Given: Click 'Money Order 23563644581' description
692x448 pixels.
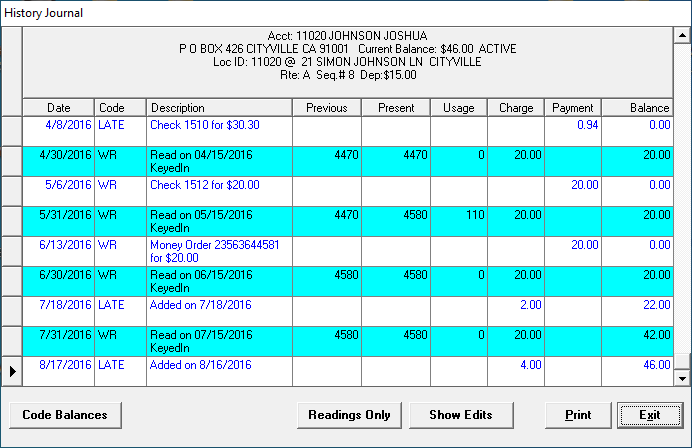Looking at the screenshot, I should (214, 245).
